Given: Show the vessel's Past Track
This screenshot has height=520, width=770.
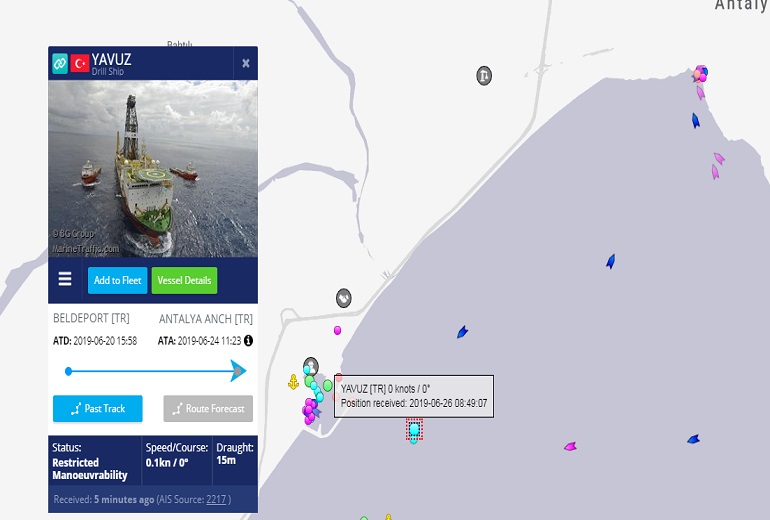Looking at the screenshot, I should tap(98, 409).
